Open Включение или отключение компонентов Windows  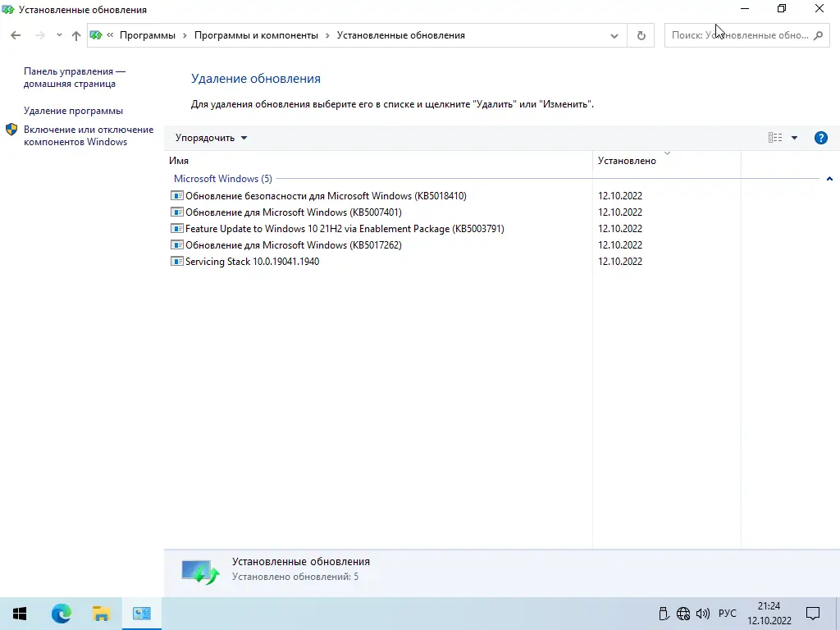point(89,135)
